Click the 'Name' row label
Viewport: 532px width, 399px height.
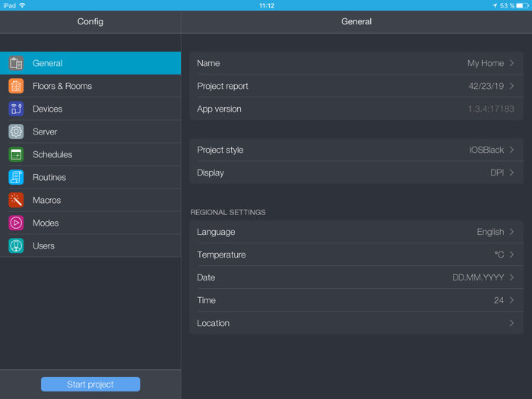(x=208, y=63)
